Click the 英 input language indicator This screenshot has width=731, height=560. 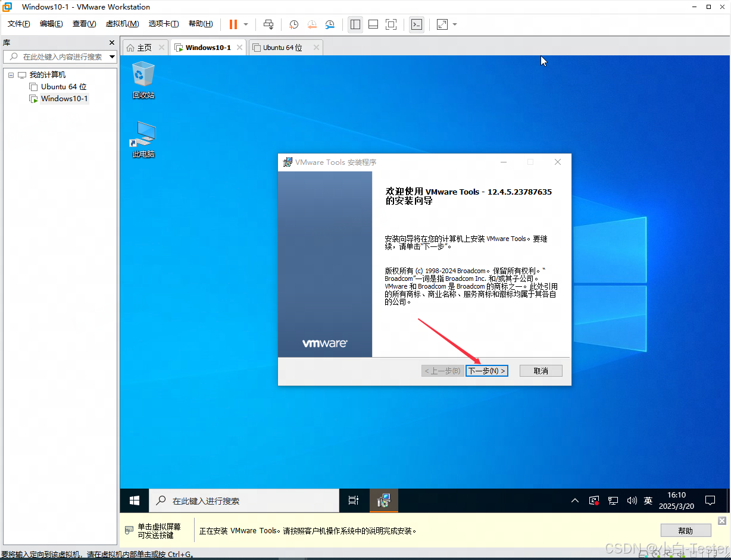(x=648, y=500)
